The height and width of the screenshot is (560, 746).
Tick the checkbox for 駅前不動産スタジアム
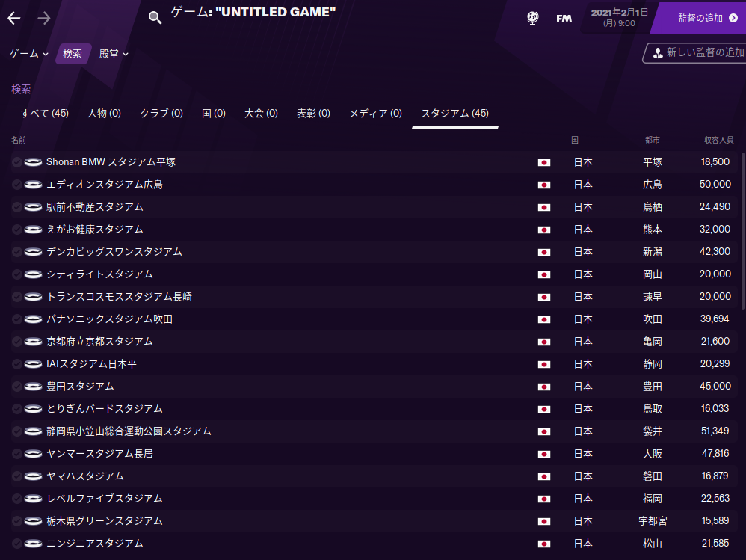16,207
